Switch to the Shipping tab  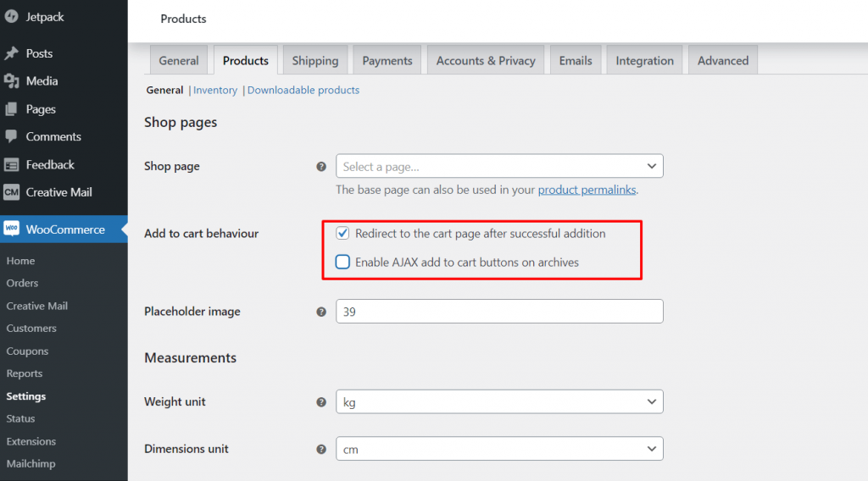(315, 61)
